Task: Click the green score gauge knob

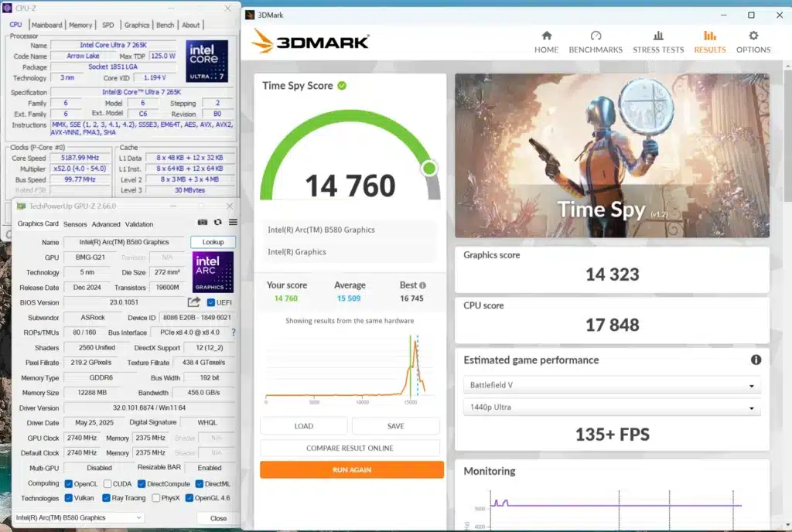Action: coord(429,168)
